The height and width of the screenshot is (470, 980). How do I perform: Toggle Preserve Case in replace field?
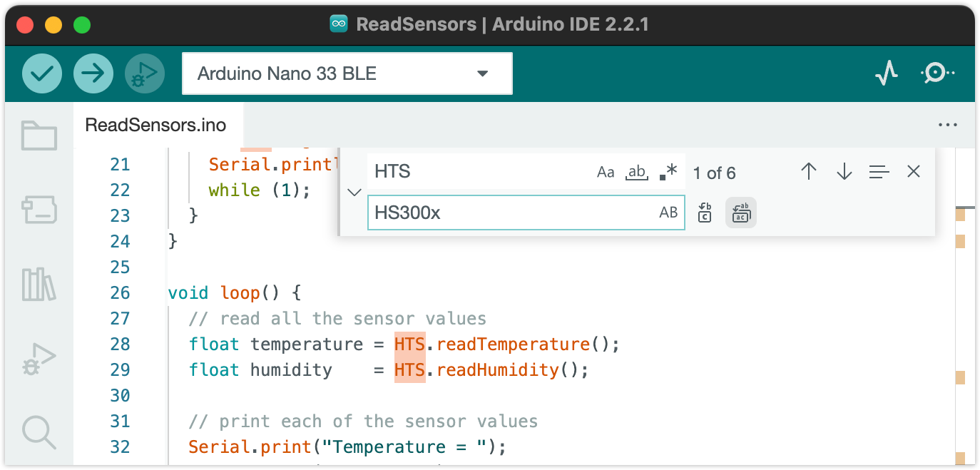(668, 213)
